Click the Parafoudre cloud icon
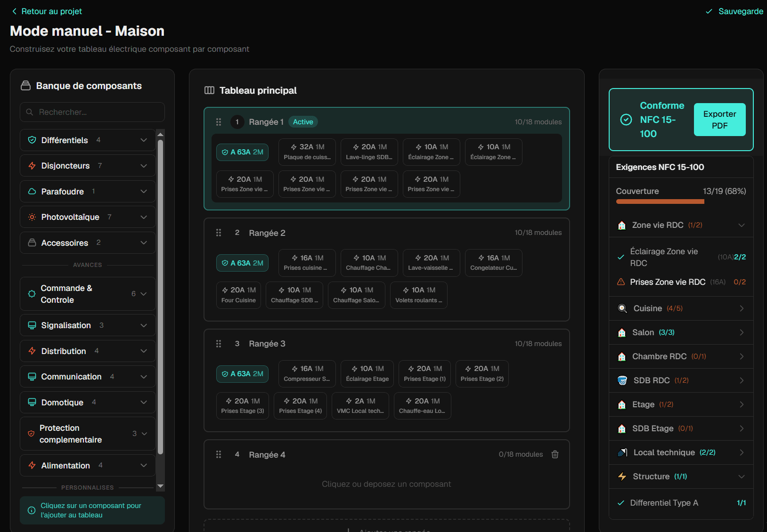The image size is (767, 532). (x=32, y=191)
